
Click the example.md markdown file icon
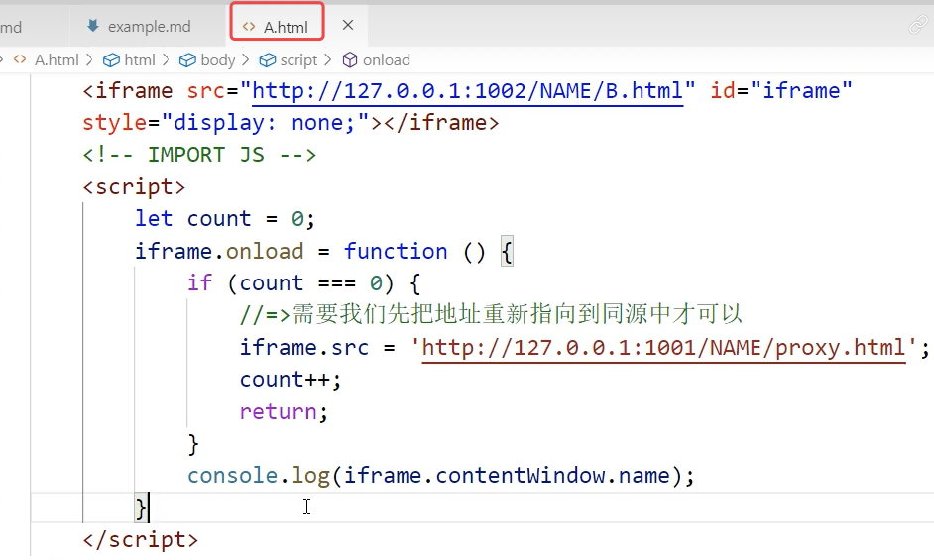92,26
